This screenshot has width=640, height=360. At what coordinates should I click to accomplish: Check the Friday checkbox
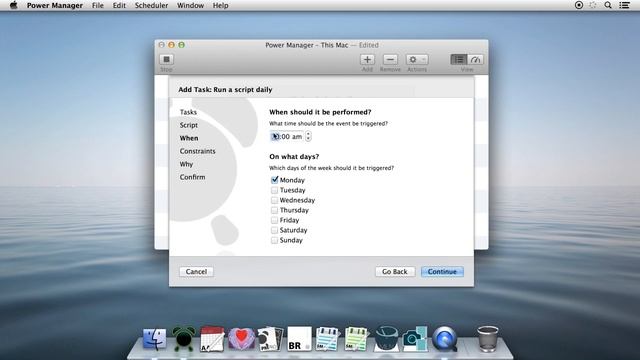pyautogui.click(x=274, y=220)
